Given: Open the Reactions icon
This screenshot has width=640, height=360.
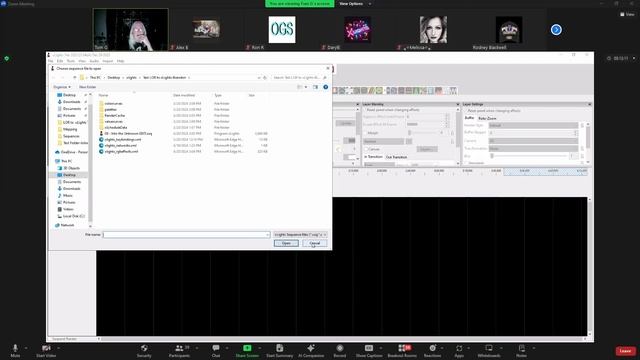Looking at the screenshot, I should (x=433, y=348).
